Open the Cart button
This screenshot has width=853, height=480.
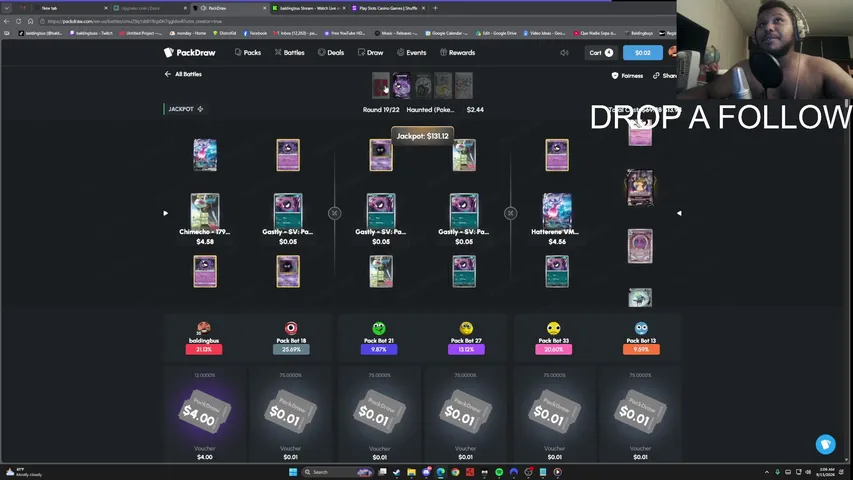[x=601, y=53]
